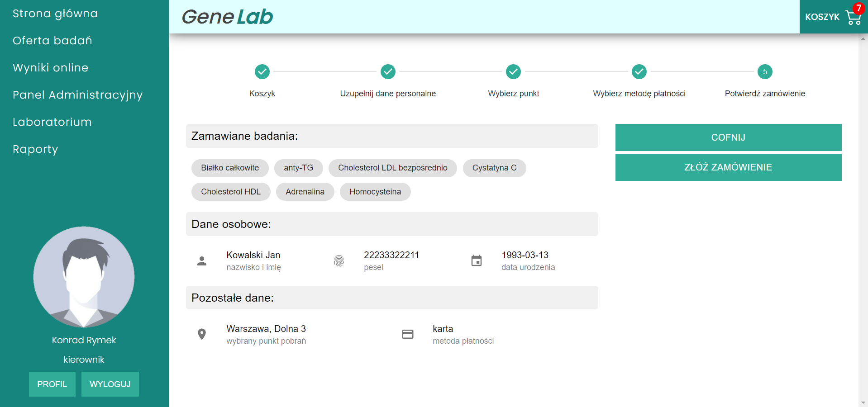
Task: Log out with WYLOGUJ button
Action: (110, 384)
